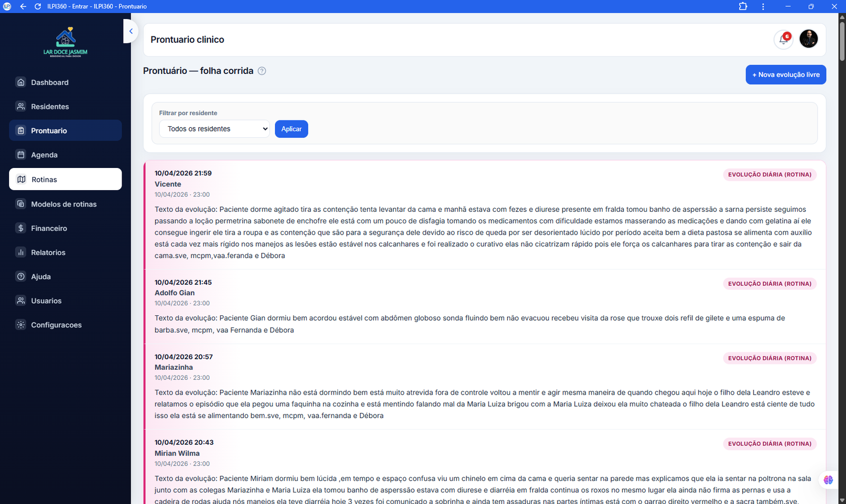
Task: Click the floating brain assistant icon
Action: coord(828,480)
